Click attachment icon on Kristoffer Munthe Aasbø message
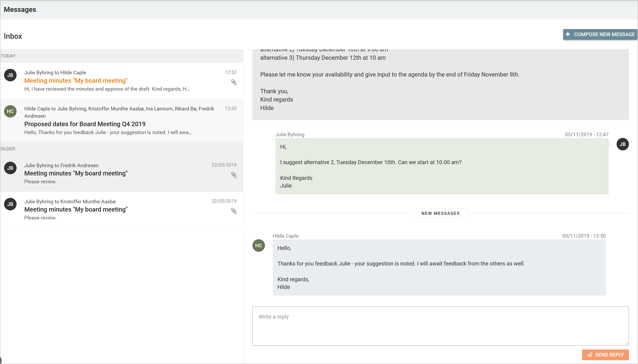This screenshot has height=364, width=638. [x=234, y=211]
